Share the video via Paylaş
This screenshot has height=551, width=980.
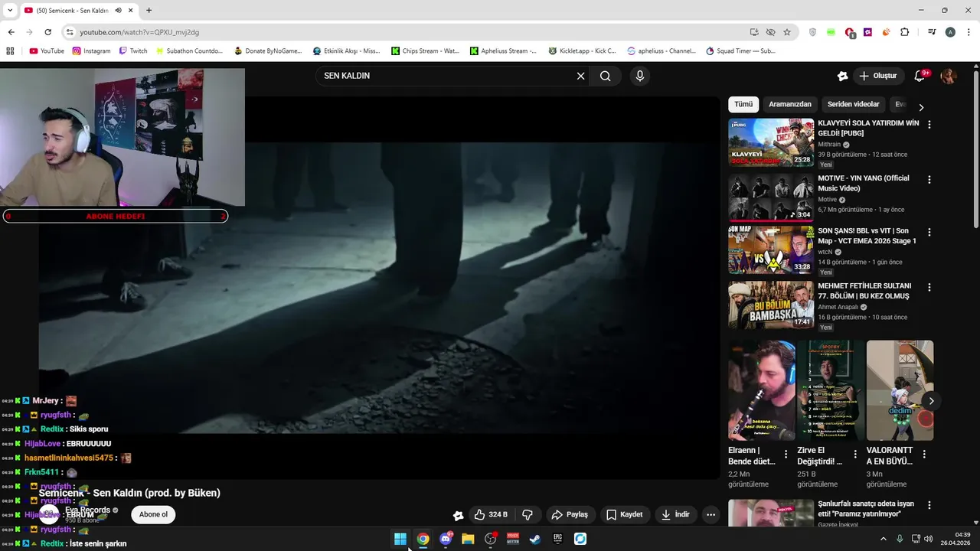(x=570, y=515)
